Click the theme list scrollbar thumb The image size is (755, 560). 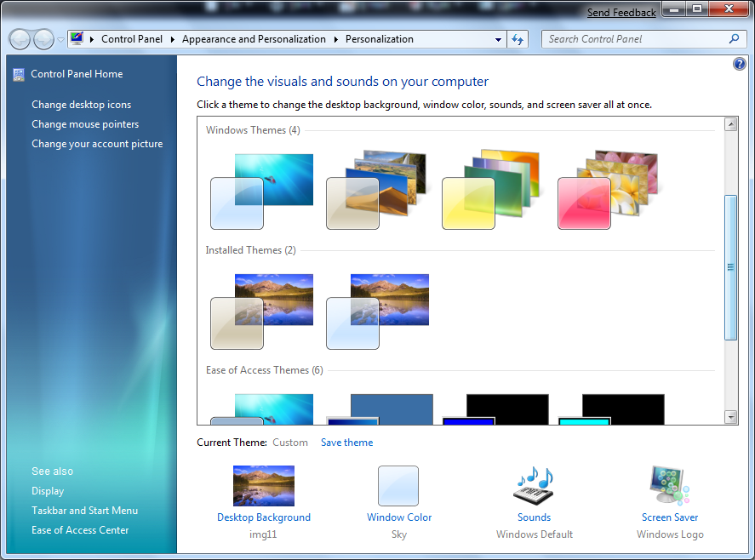click(731, 267)
